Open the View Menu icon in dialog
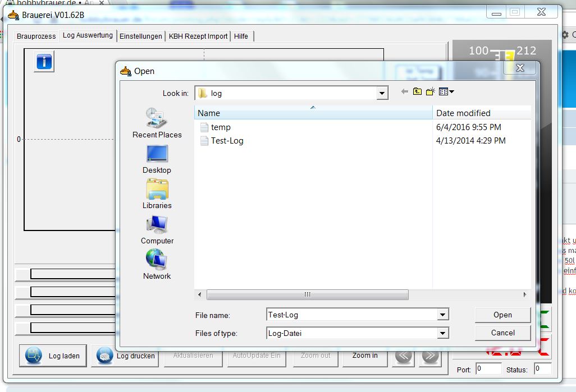The width and height of the screenshot is (576, 392). (x=446, y=92)
